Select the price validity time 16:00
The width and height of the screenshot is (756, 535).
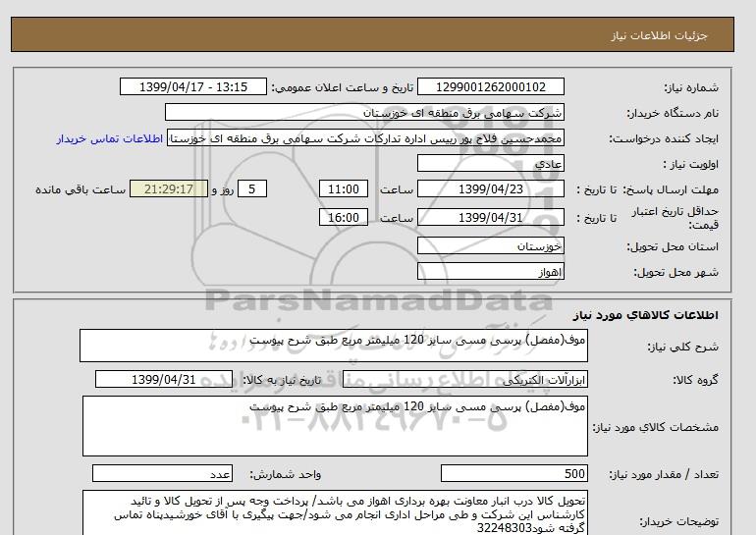tap(346, 218)
